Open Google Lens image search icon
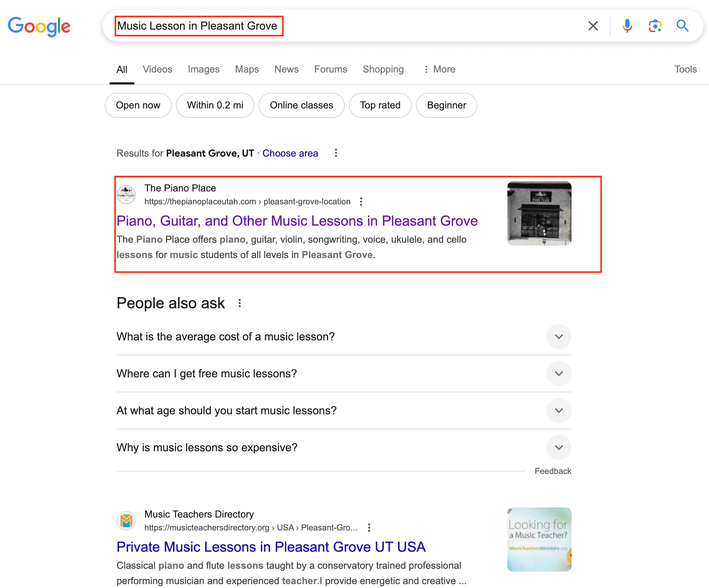 655,26
